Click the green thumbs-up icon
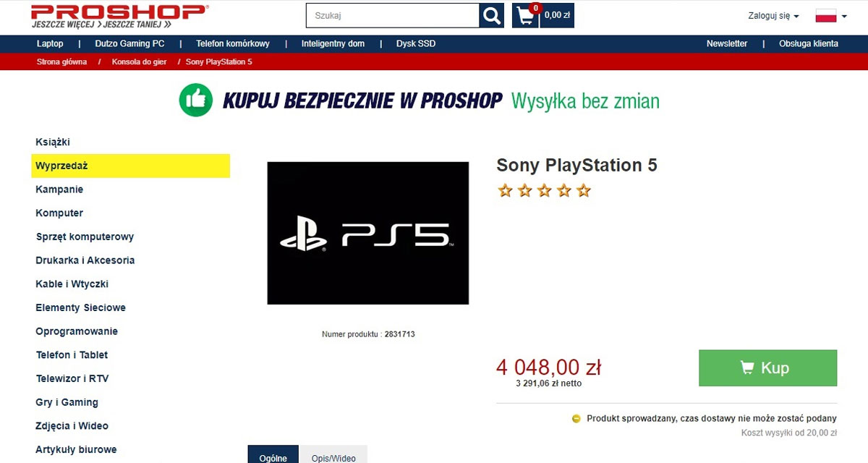 point(196,100)
